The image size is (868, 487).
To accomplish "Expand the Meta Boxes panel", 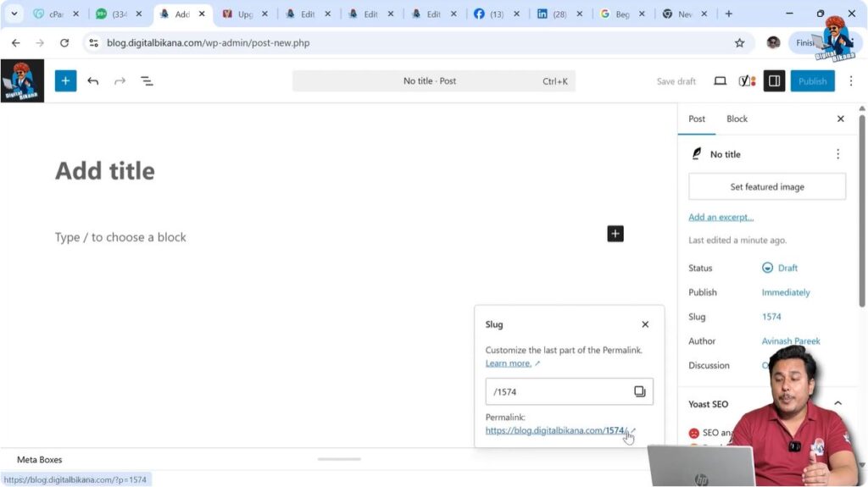I will point(39,459).
